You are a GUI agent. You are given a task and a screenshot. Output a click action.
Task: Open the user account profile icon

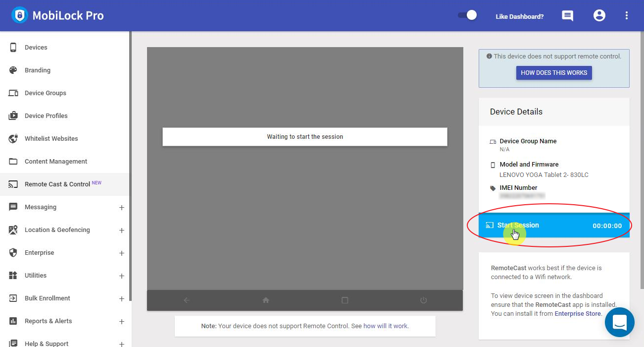[599, 16]
